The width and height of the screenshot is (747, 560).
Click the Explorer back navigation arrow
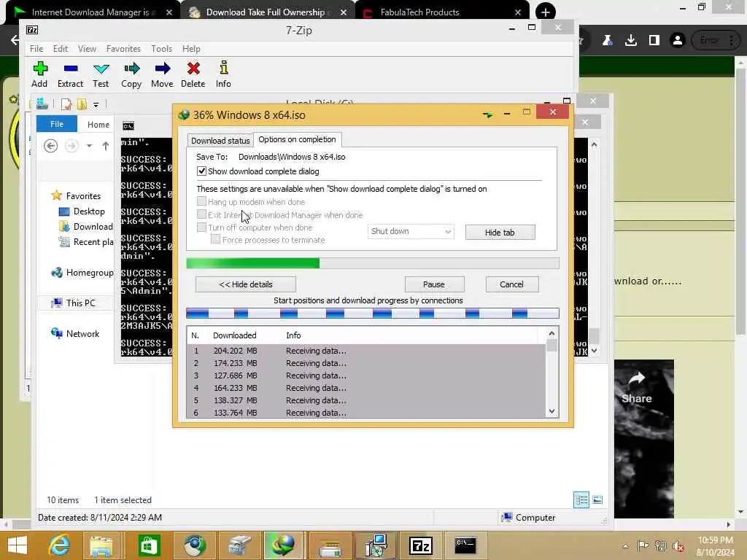[x=50, y=146]
